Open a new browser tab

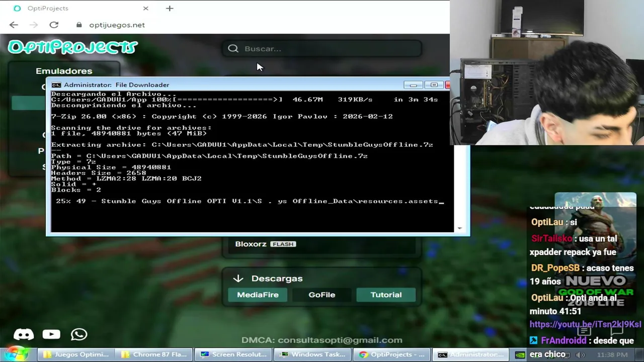[x=170, y=8]
